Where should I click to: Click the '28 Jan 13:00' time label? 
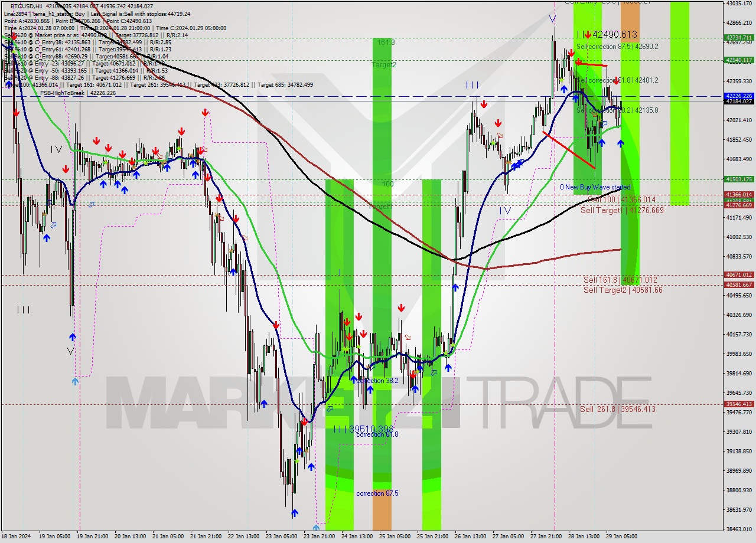[x=584, y=537]
